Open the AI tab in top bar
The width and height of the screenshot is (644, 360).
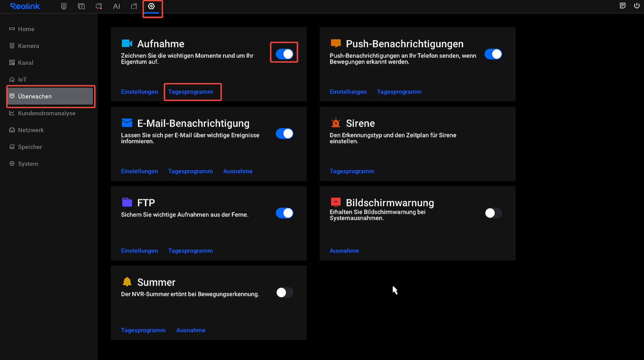(116, 6)
